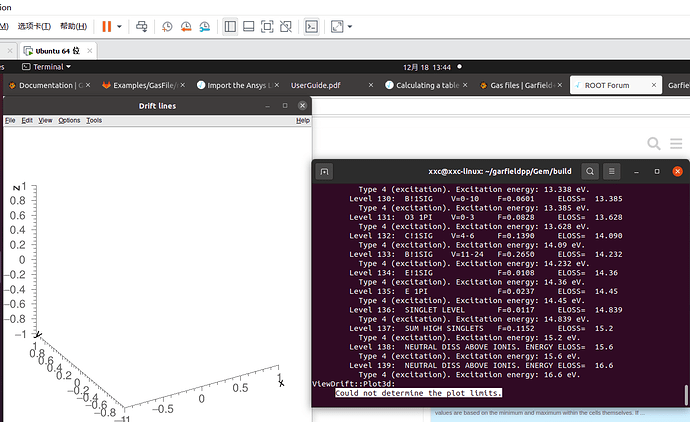Enter full screen mode
690x422 pixels.
coord(266,26)
